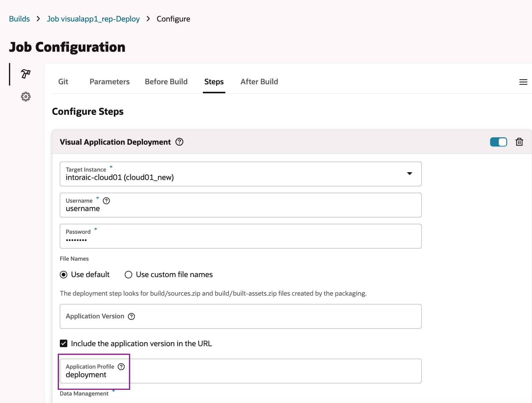Screen dimensions: 532x403
Task: Open the Target Instance dropdown
Action: click(410, 174)
